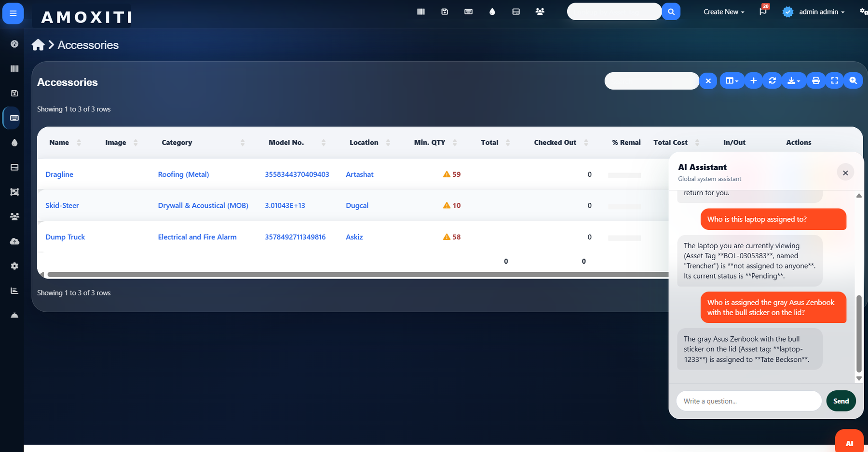Viewport: 868px width, 452px height.
Task: Open the columns visibility dropdown
Action: pyautogui.click(x=732, y=81)
